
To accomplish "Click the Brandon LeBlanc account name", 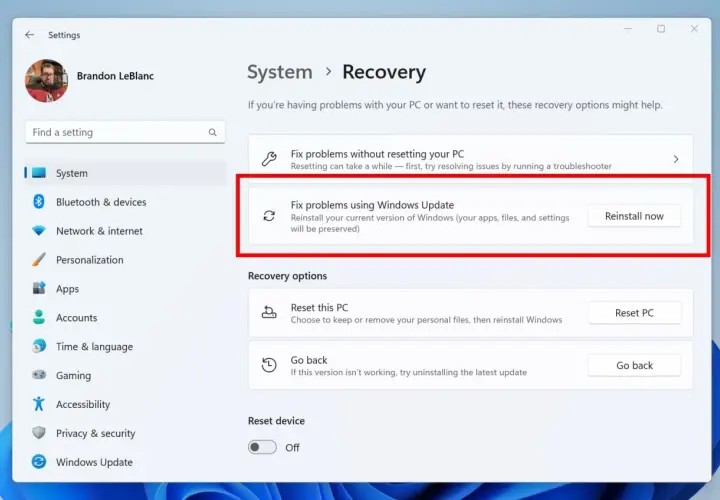I will click(x=115, y=76).
